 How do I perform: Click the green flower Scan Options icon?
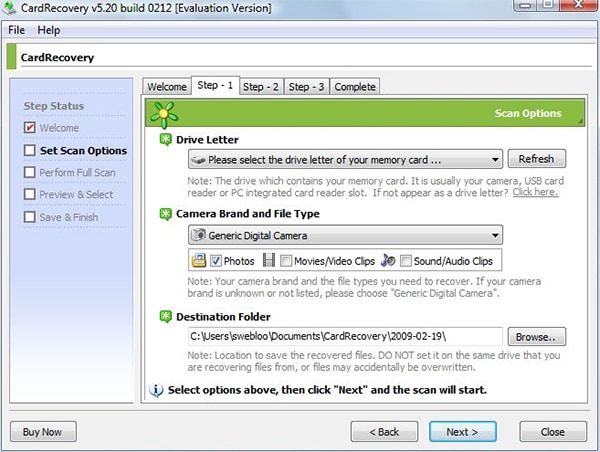click(x=164, y=114)
